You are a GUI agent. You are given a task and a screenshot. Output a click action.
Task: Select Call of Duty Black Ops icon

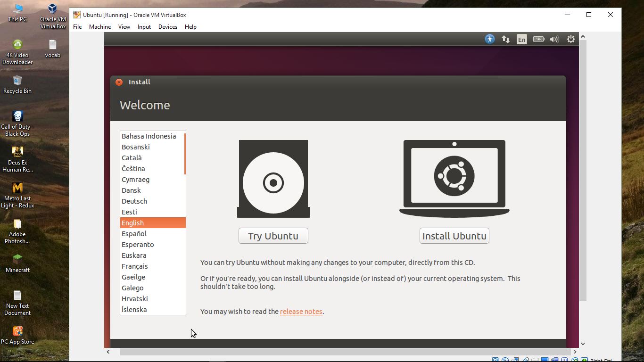(17, 123)
